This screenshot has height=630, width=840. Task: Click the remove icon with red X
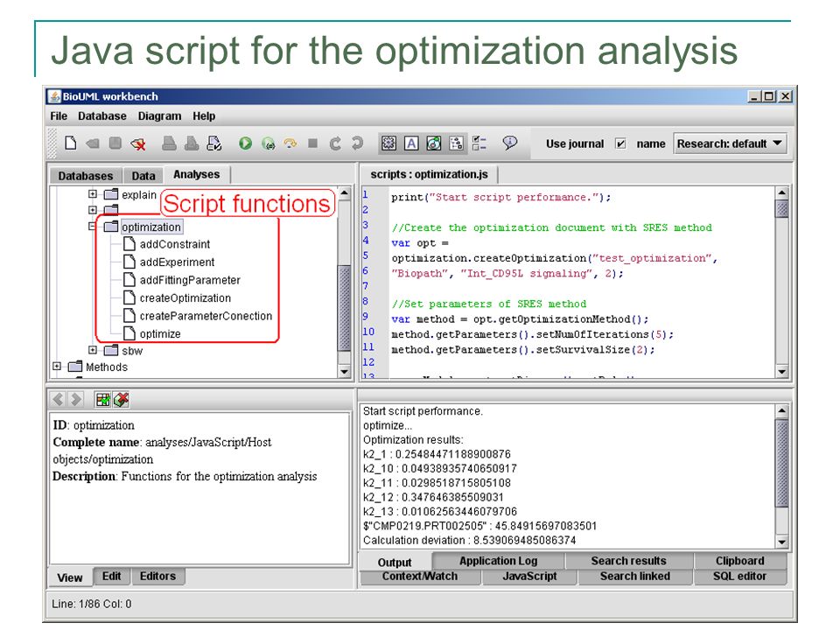click(x=138, y=143)
